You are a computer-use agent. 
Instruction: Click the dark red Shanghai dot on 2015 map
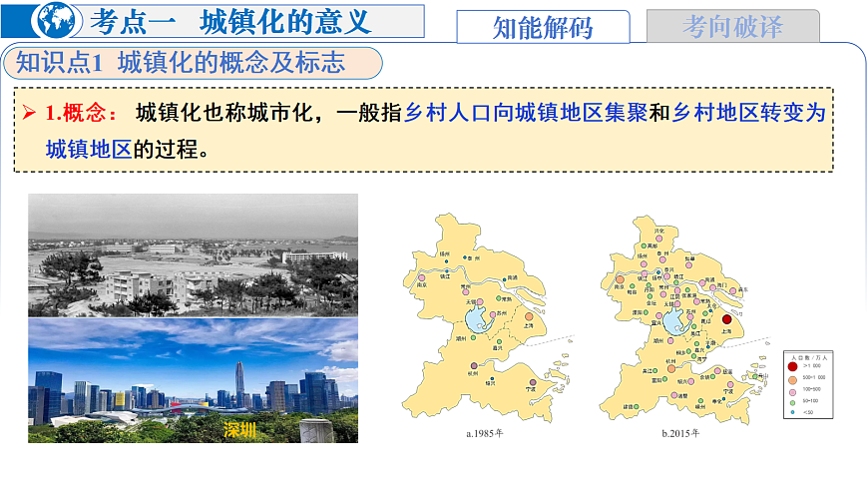[x=727, y=320]
